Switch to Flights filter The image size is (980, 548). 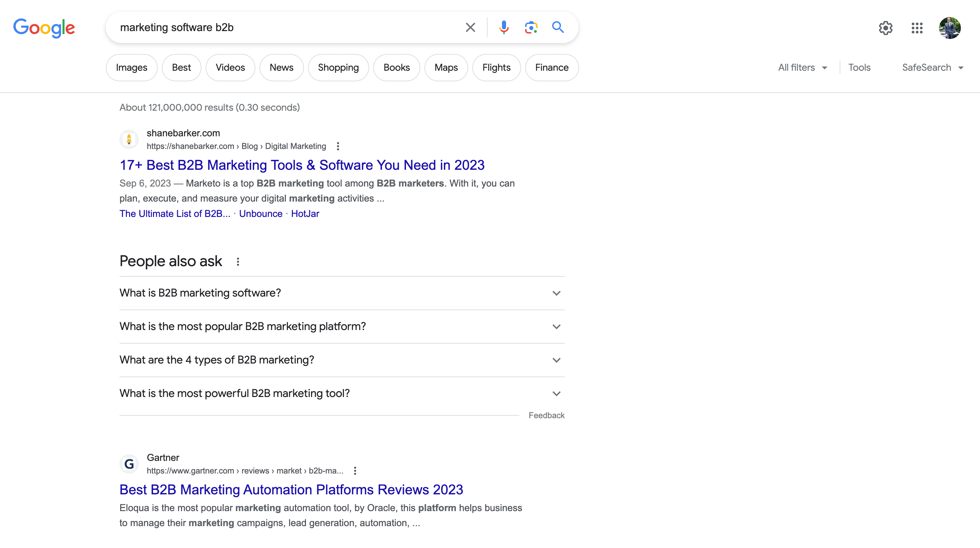pos(496,67)
